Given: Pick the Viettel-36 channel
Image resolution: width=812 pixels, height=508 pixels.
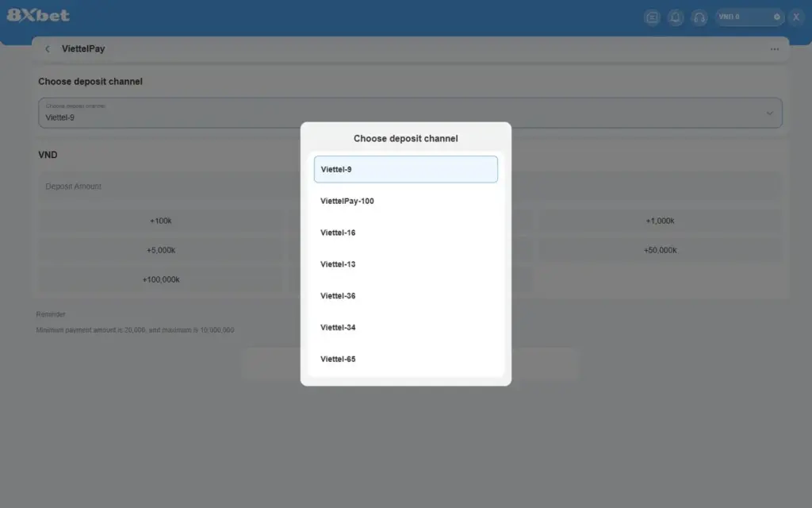Looking at the screenshot, I should 405,296.
